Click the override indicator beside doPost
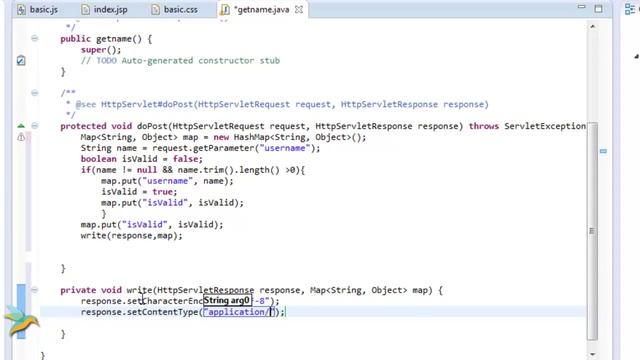640x360 pixels. [21, 126]
